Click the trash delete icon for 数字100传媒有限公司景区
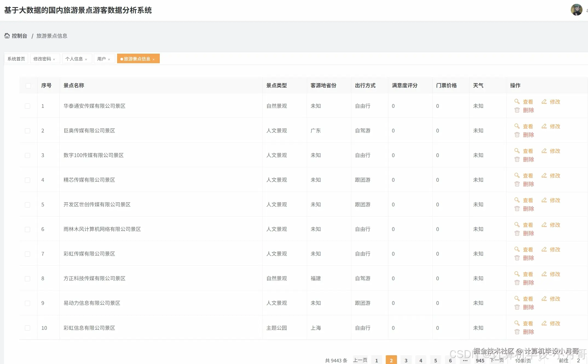Image resolution: width=588 pixels, height=364 pixels. [517, 159]
